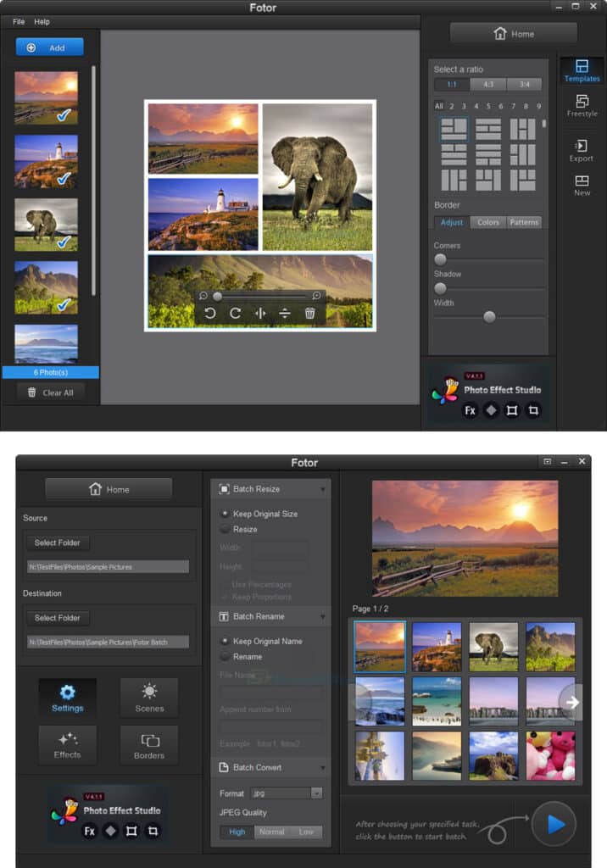Image resolution: width=607 pixels, height=868 pixels.
Task: Select pink teddy bear thumbnail in batch grid
Action: click(x=550, y=755)
